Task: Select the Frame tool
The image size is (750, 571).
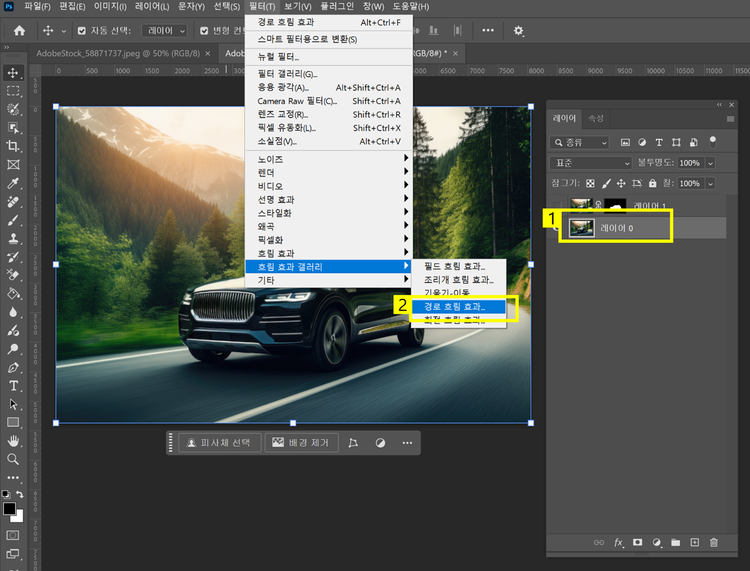Action: tap(13, 165)
